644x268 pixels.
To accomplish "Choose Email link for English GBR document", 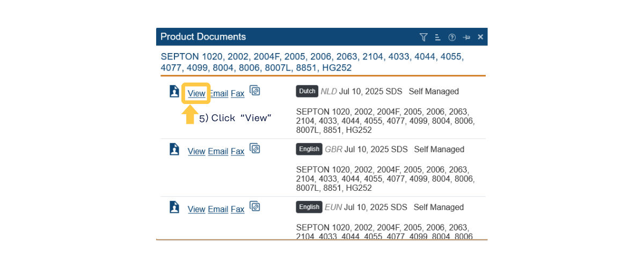I will point(218,151).
